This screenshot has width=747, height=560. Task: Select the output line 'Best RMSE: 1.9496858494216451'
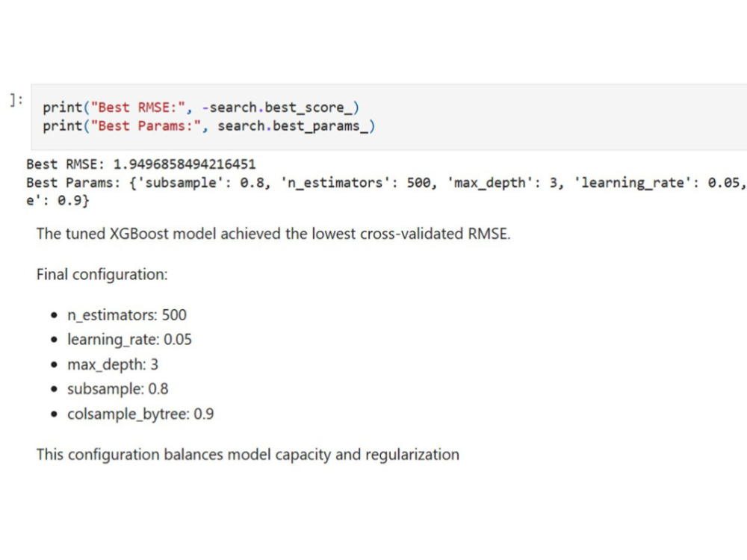tap(141, 164)
